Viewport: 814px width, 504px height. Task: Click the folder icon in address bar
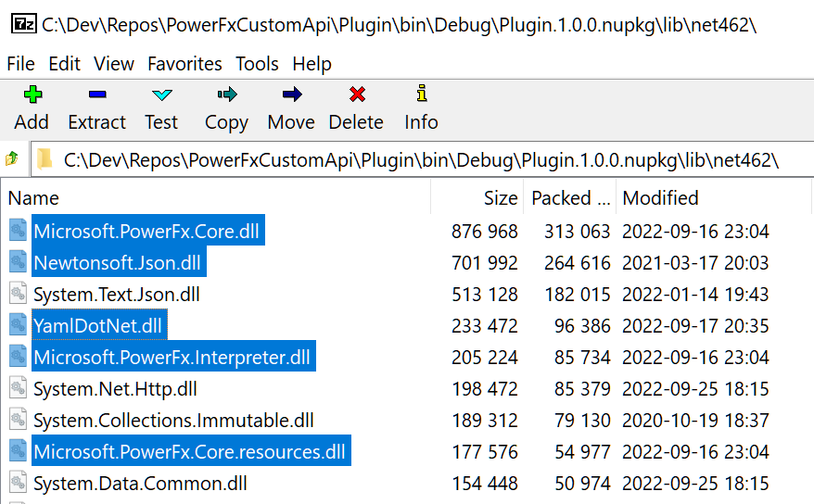(x=45, y=159)
